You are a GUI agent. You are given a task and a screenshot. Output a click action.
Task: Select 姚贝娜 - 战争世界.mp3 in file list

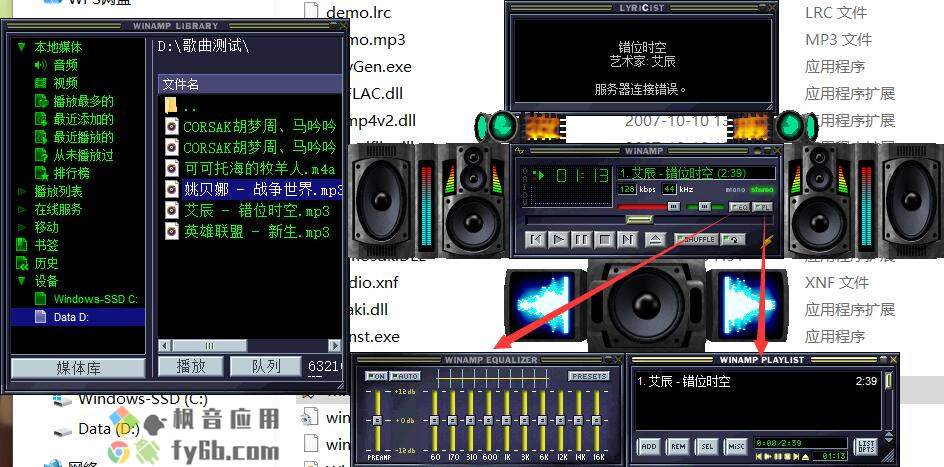[x=261, y=190]
